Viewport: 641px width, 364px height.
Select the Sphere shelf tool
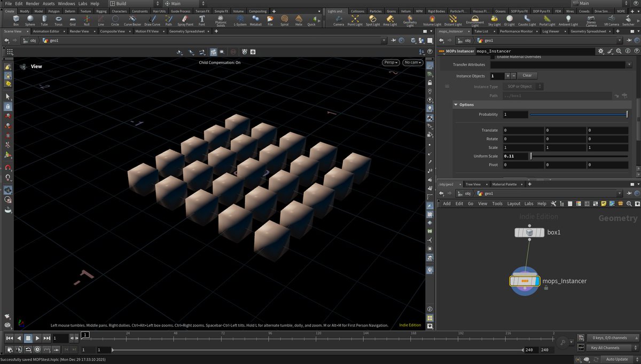point(30,20)
